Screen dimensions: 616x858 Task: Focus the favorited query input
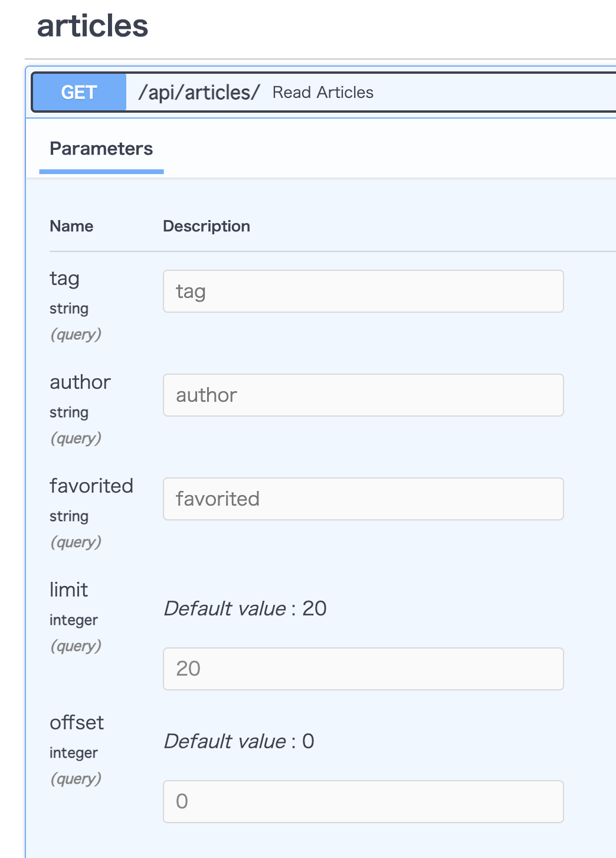click(x=363, y=499)
